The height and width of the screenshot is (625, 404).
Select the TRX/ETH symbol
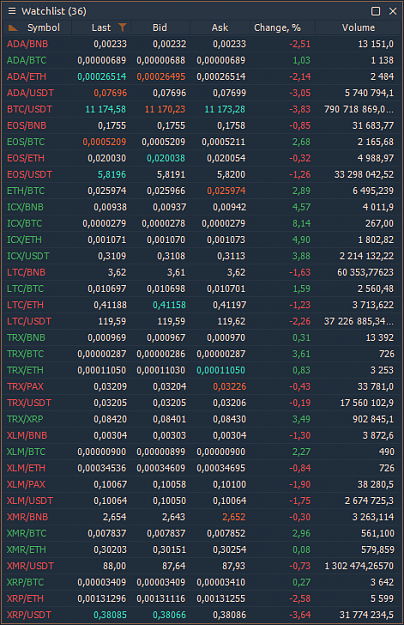coord(25,370)
